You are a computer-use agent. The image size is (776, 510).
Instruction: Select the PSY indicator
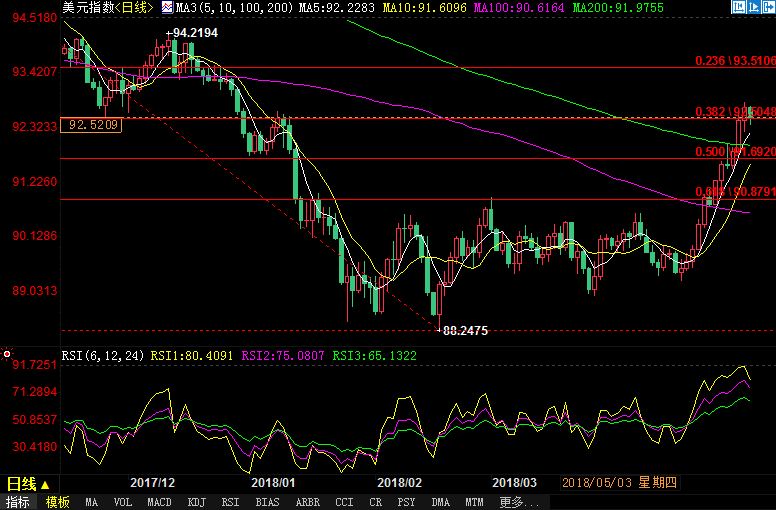[x=406, y=502]
